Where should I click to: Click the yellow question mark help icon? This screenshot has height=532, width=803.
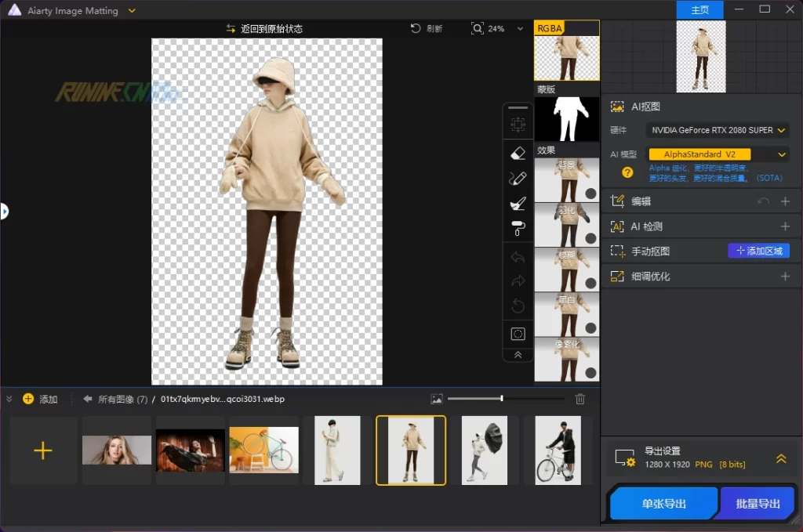627,172
